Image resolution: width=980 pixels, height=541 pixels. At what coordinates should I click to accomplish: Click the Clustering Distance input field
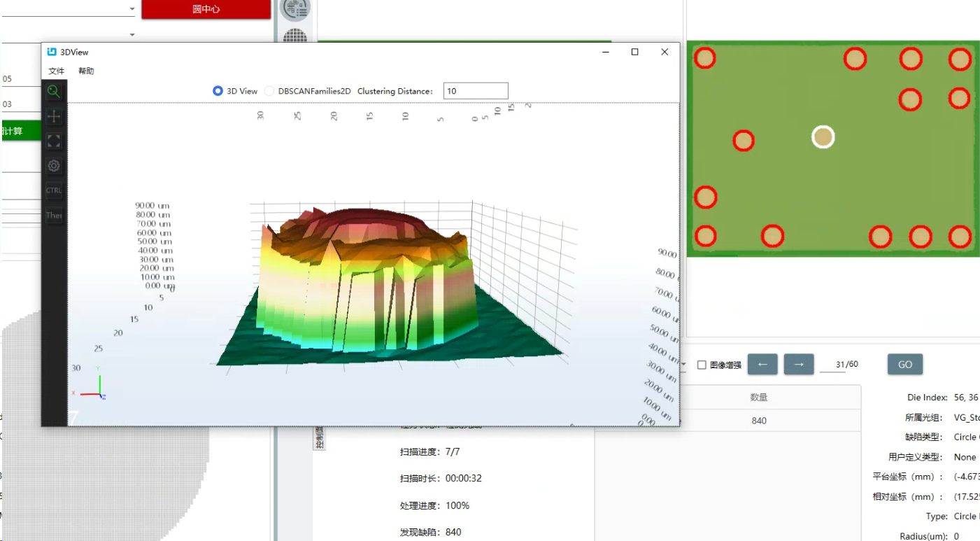[x=476, y=91]
